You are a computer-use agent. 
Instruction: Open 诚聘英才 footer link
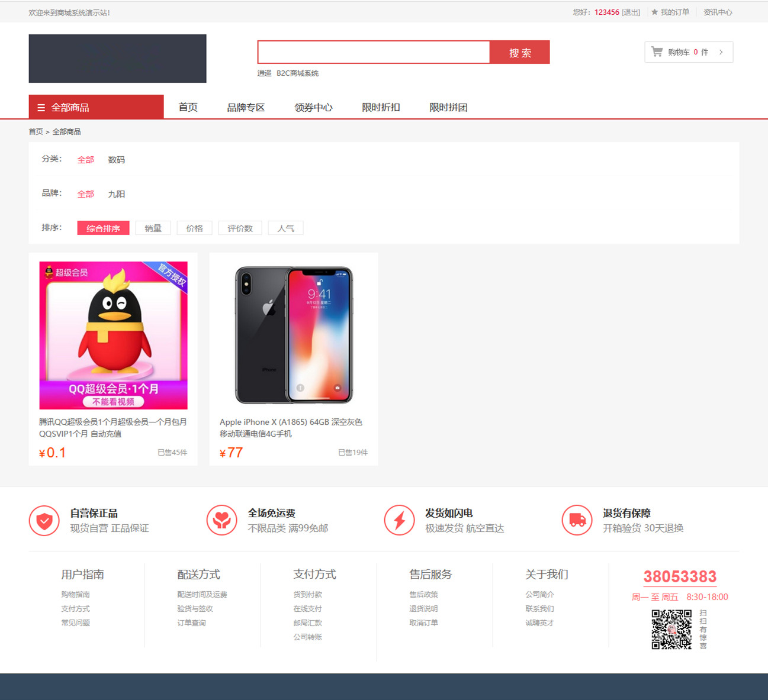539,623
